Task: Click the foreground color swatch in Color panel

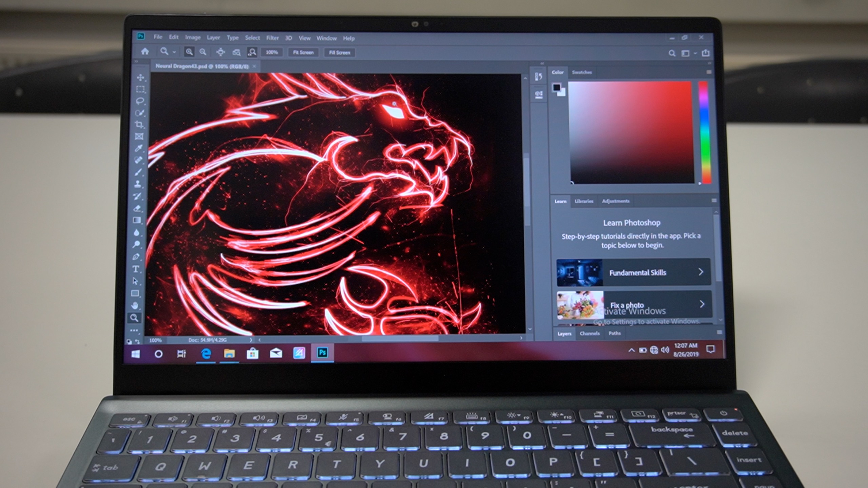Action: point(556,87)
